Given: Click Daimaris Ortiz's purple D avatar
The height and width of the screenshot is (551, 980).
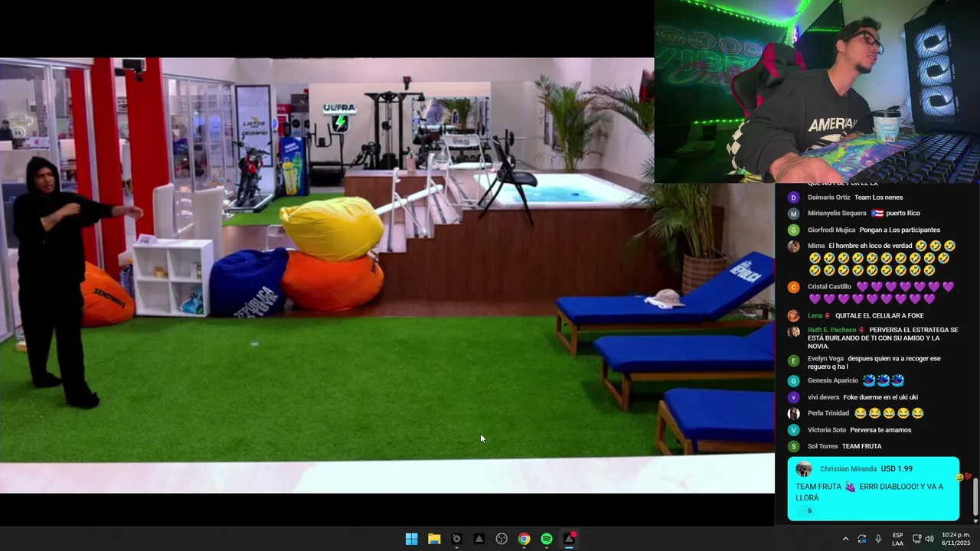Looking at the screenshot, I should point(793,197).
